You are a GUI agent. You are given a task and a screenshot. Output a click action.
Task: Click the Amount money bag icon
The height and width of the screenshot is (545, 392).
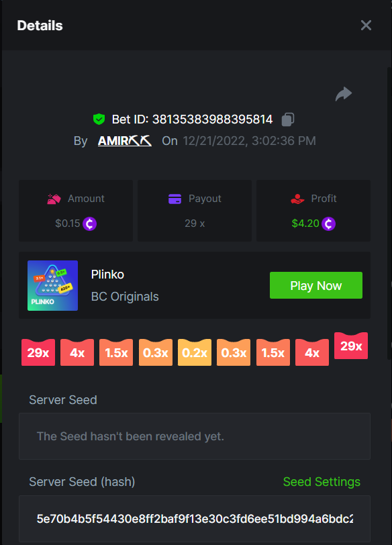(x=54, y=199)
